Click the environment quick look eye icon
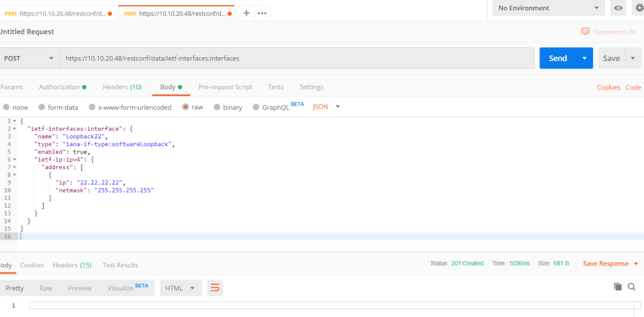 click(618, 8)
